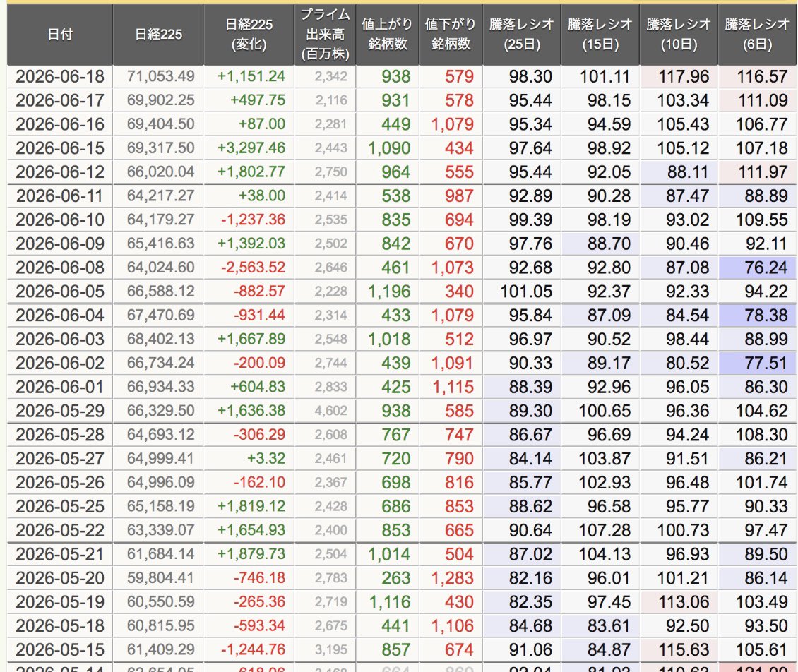Click the 6-day ratio 76.24
This screenshot has width=798, height=672.
click(x=766, y=268)
